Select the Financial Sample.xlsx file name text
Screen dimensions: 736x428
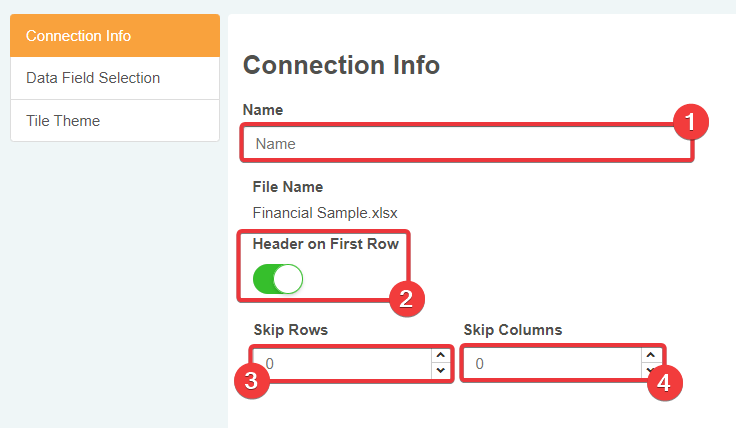325,212
